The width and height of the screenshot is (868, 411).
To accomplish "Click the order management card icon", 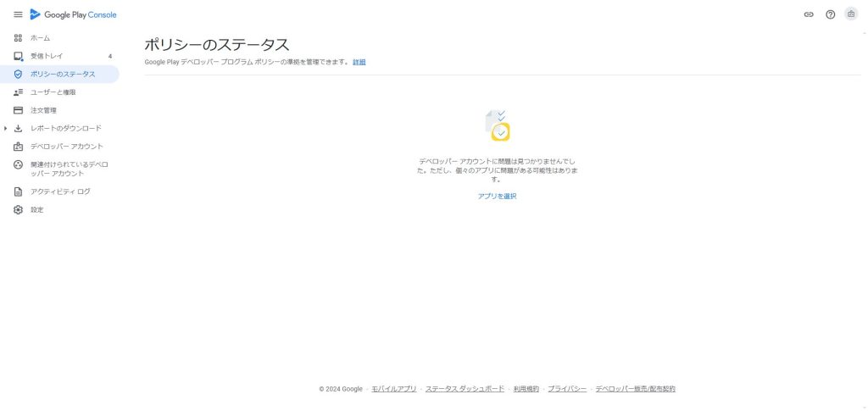I will tap(19, 111).
